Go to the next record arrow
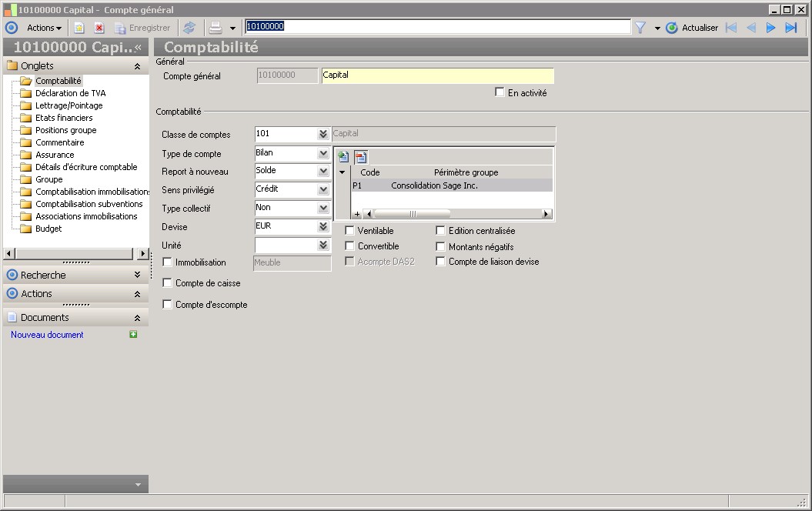The image size is (812, 511). (x=770, y=28)
